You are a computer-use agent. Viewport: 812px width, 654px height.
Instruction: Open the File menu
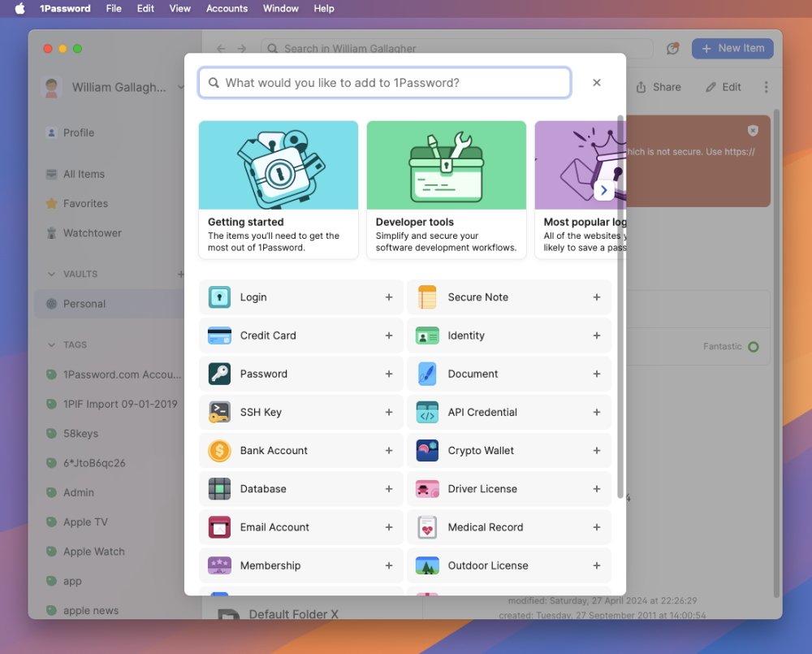click(114, 8)
